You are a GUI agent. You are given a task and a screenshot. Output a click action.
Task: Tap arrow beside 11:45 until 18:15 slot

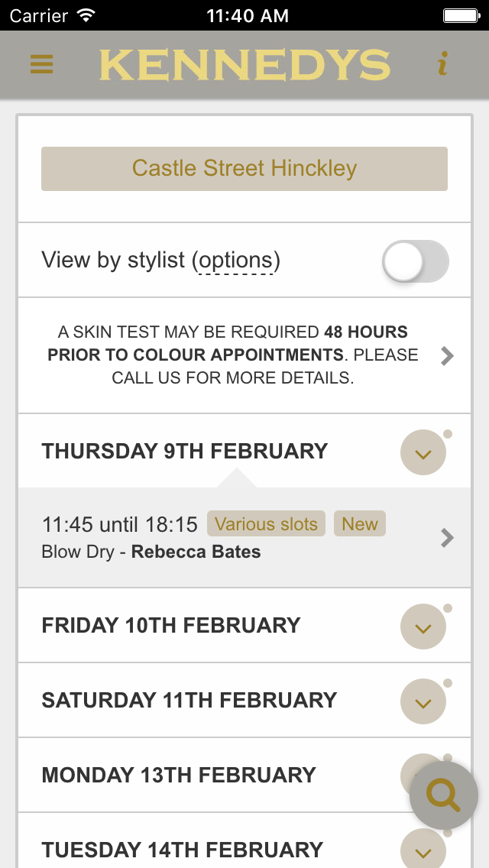coord(447,537)
